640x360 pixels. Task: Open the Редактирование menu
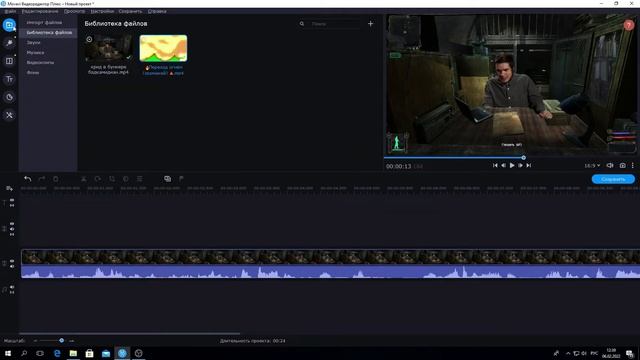40,11
